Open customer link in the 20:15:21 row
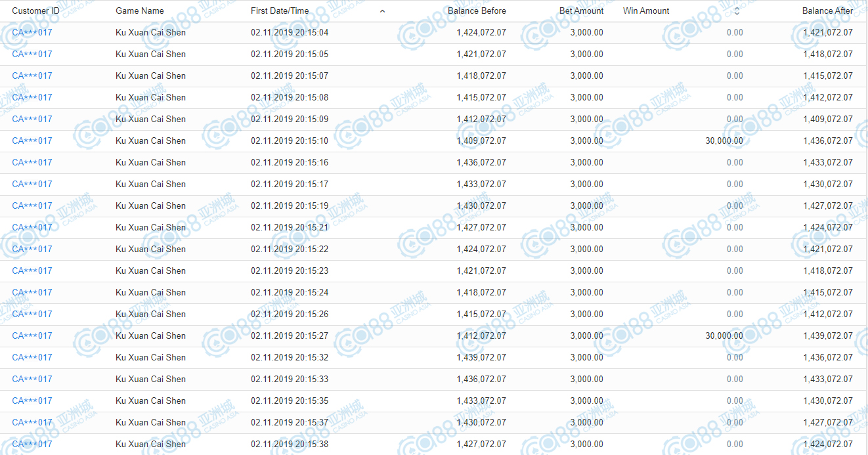The image size is (868, 455). point(32,227)
